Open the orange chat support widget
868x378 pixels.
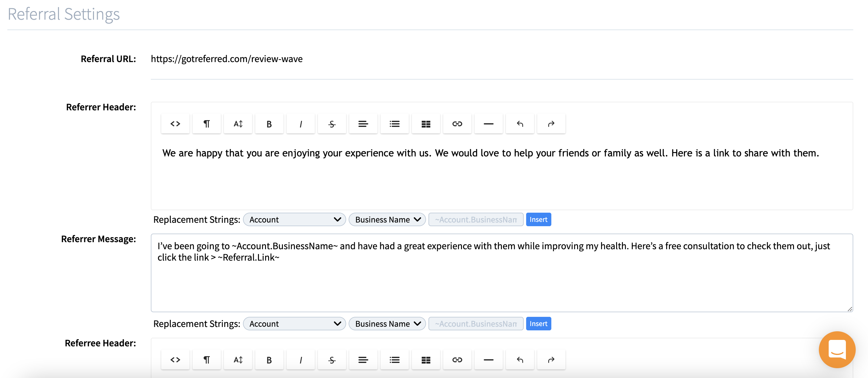click(x=837, y=349)
